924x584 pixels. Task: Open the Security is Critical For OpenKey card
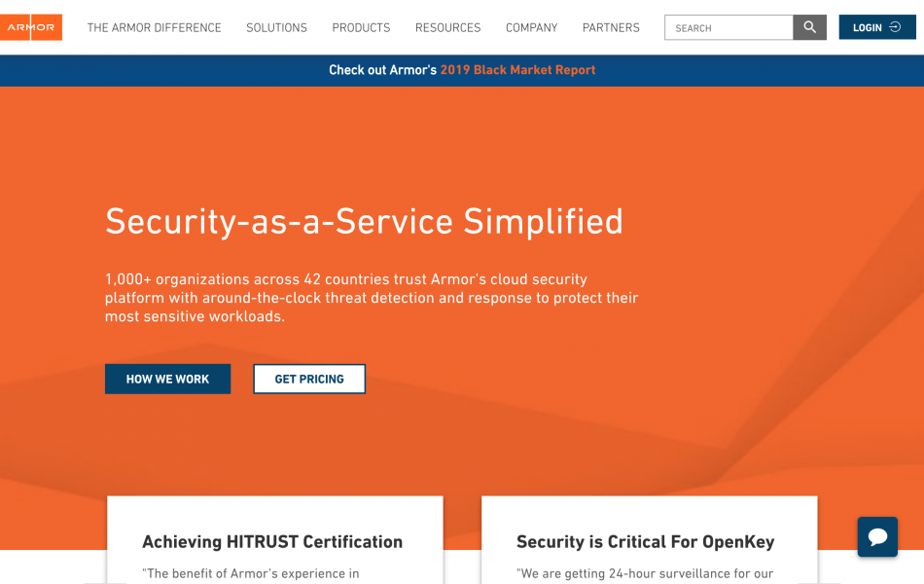(x=650, y=540)
